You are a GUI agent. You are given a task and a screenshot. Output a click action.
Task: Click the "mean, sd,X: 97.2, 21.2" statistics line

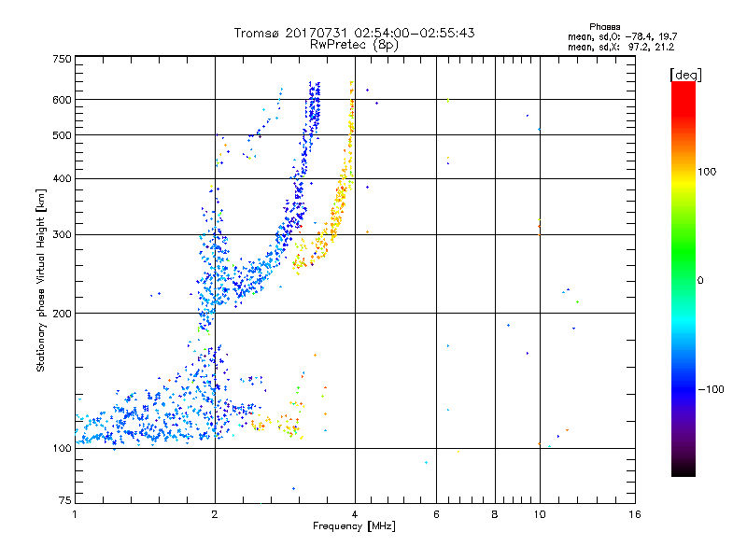tap(621, 47)
